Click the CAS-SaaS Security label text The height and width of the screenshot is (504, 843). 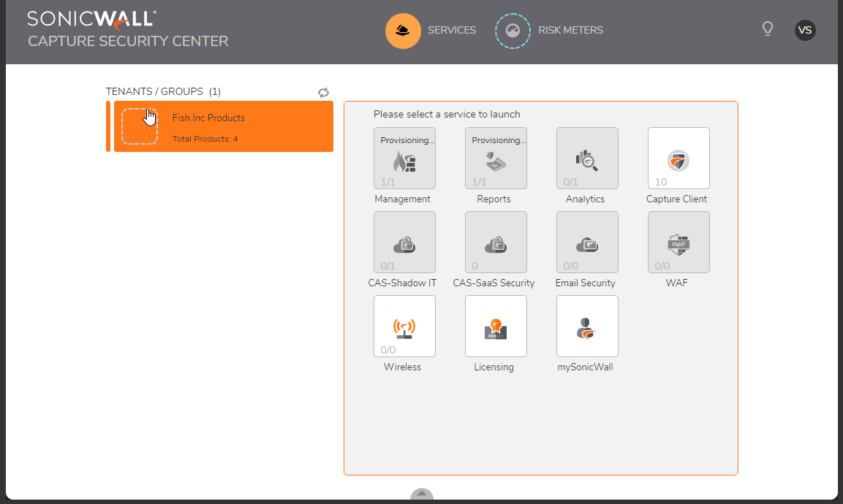click(x=494, y=283)
